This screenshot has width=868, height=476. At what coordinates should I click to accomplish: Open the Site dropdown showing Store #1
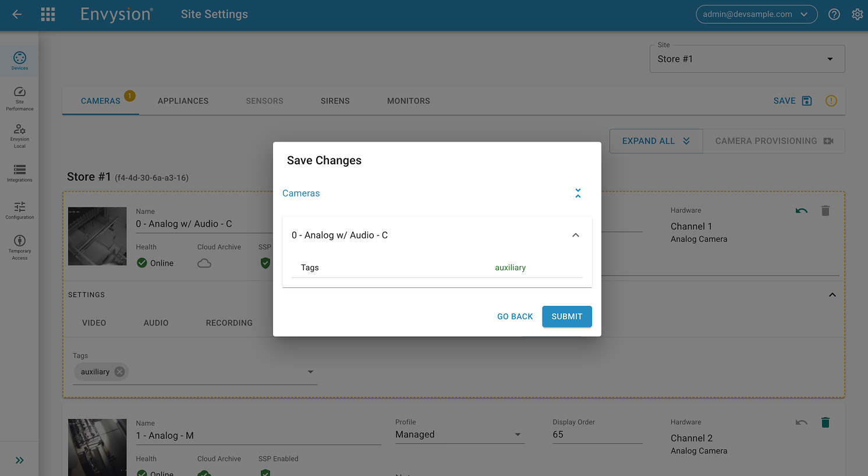click(x=747, y=59)
